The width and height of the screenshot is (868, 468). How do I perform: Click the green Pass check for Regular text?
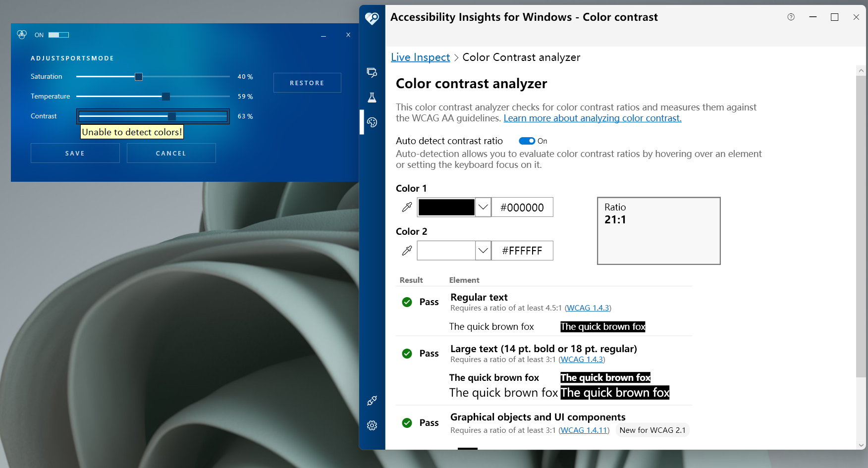tap(407, 302)
